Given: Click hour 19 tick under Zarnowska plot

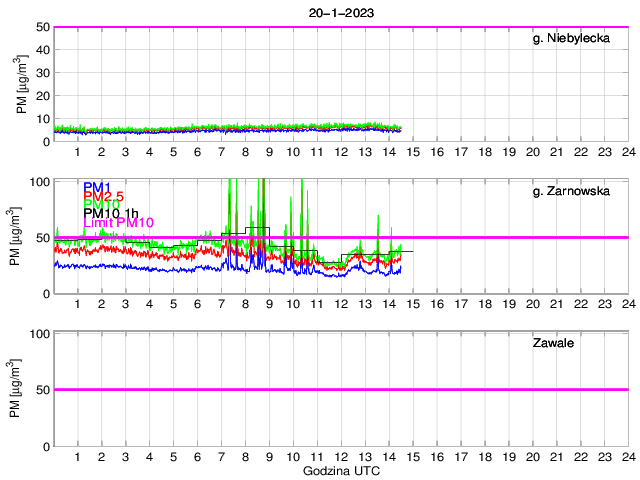Looking at the screenshot, I should (508, 304).
